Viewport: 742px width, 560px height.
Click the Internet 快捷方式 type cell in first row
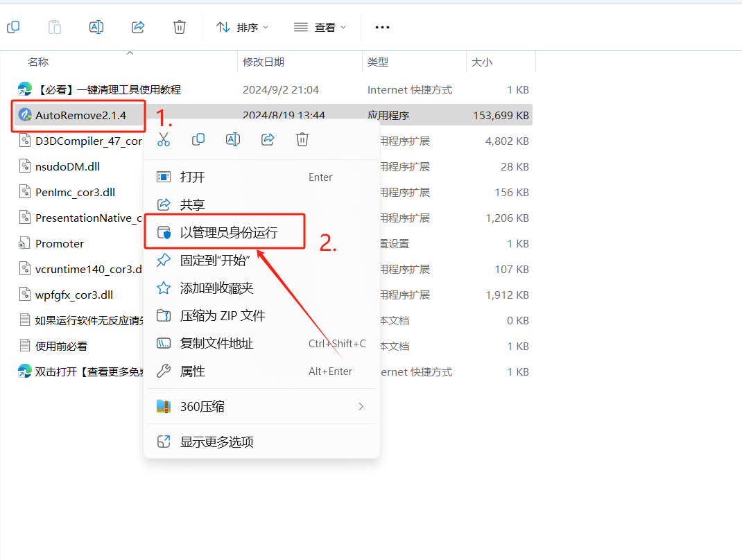(x=410, y=90)
